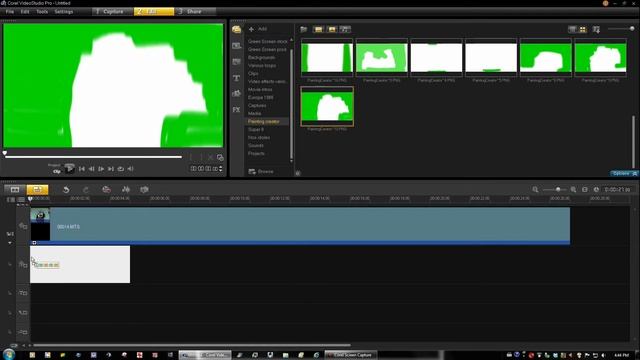Click the Browse button in library
Viewport: 640px width, 360px height.
click(x=261, y=171)
